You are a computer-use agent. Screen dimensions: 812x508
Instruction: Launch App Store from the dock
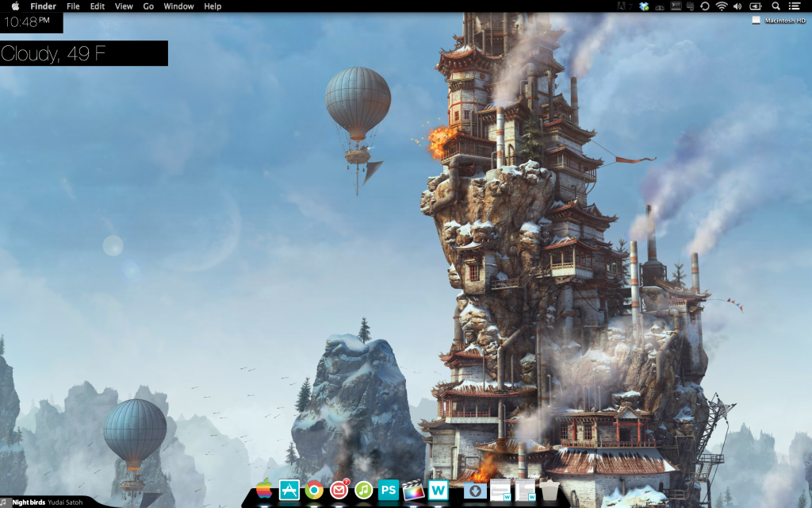pos(289,489)
